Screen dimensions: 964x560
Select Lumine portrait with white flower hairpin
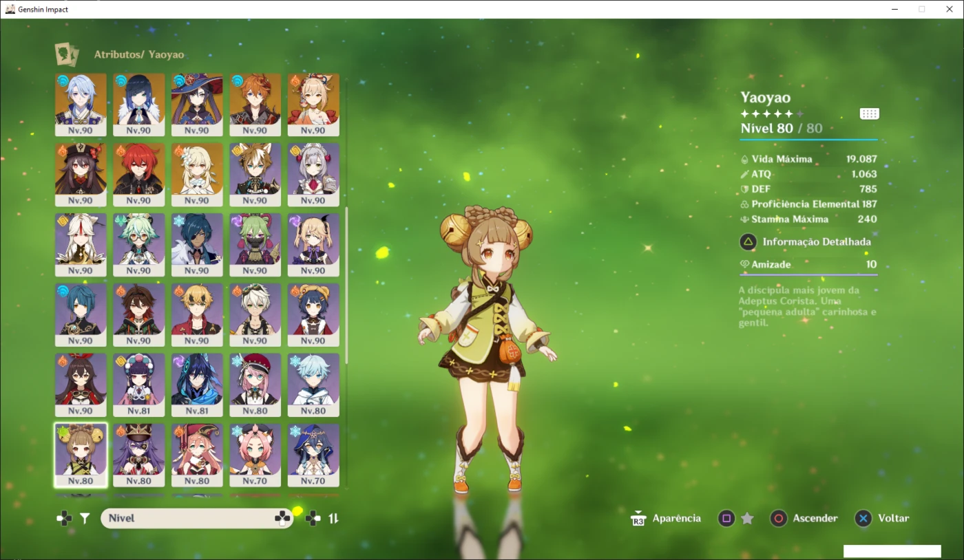[197, 175]
